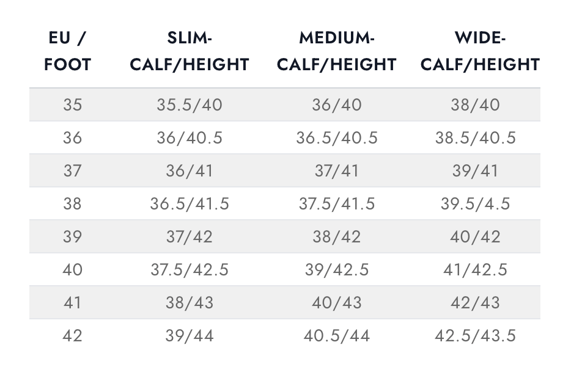571x392 pixels.
Task: Select the 42.5/43.5 wide calf cell
Action: pos(475,336)
